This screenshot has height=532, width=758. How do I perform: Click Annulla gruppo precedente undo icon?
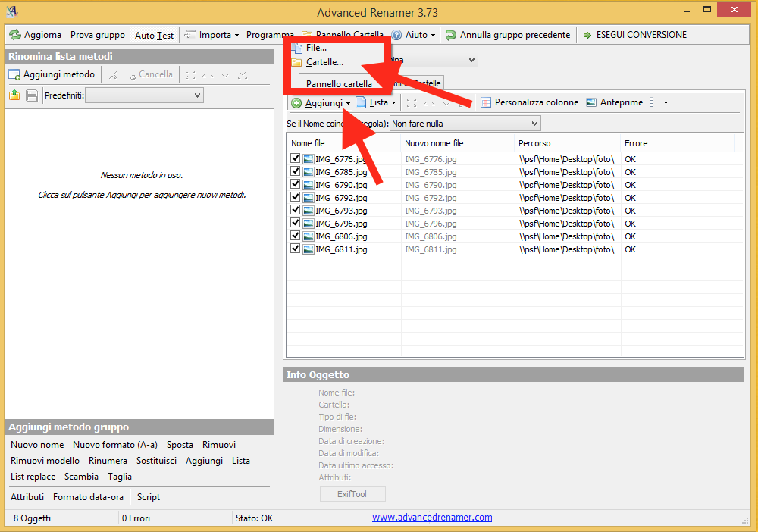point(451,35)
